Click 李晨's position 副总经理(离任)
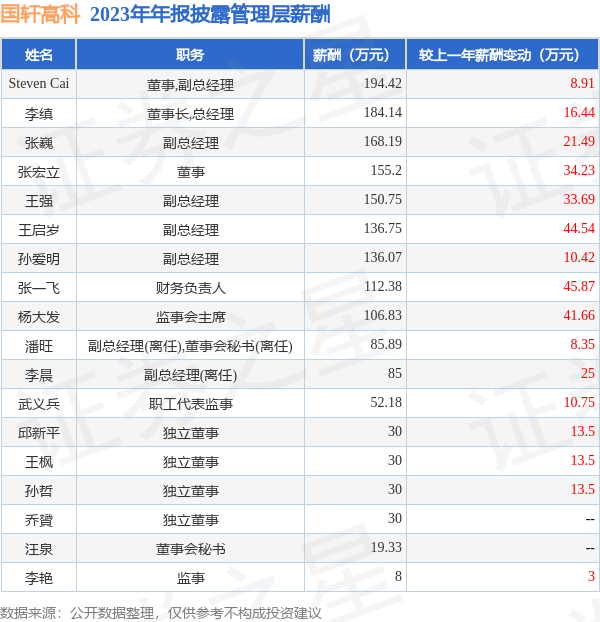This screenshot has height=622, width=600. point(190,375)
